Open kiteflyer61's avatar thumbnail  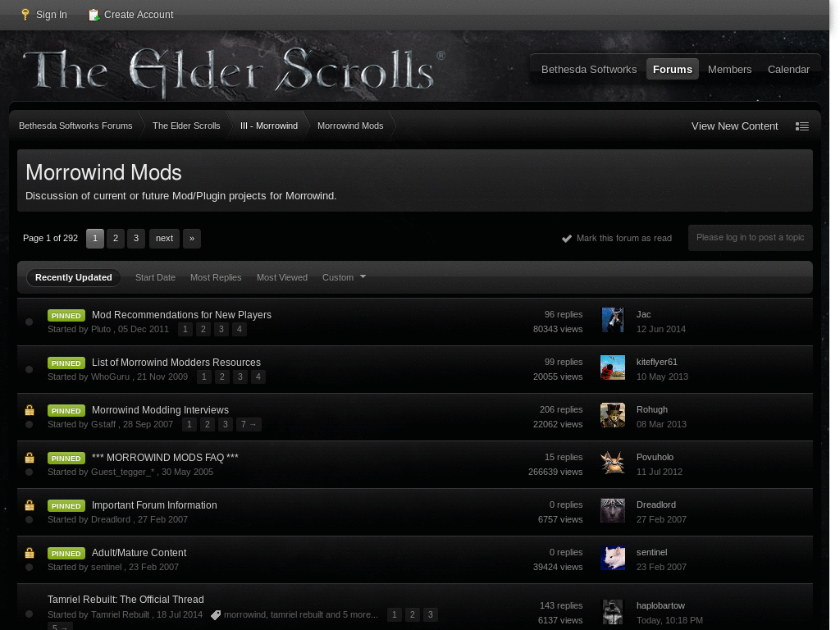pos(612,367)
